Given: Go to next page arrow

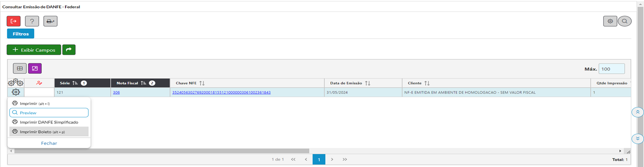Looking at the screenshot, I should 332,159.
